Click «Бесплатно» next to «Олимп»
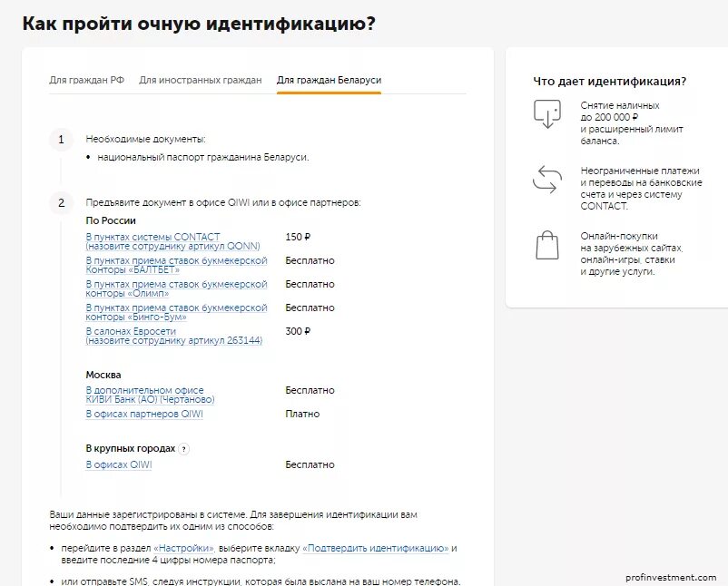 click(x=310, y=284)
